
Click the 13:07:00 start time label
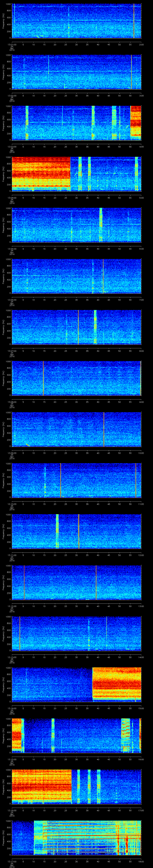point(12,351)
